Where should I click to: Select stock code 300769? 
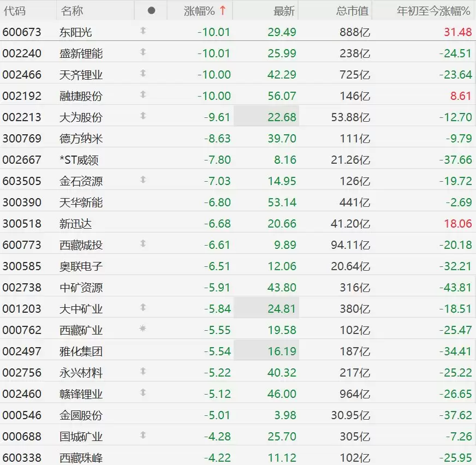click(22, 139)
